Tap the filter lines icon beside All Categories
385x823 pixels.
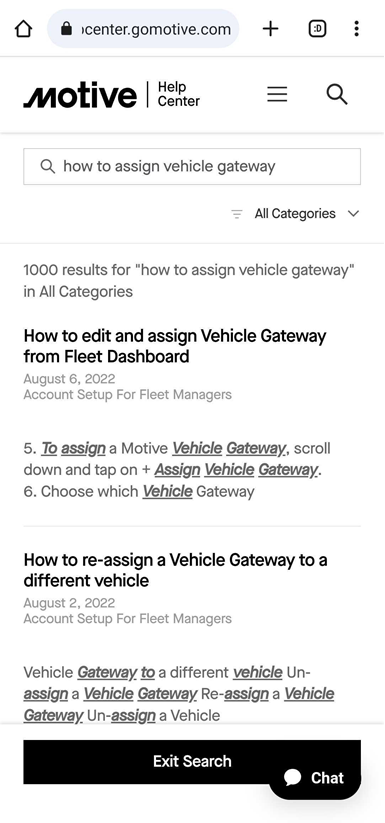click(237, 214)
